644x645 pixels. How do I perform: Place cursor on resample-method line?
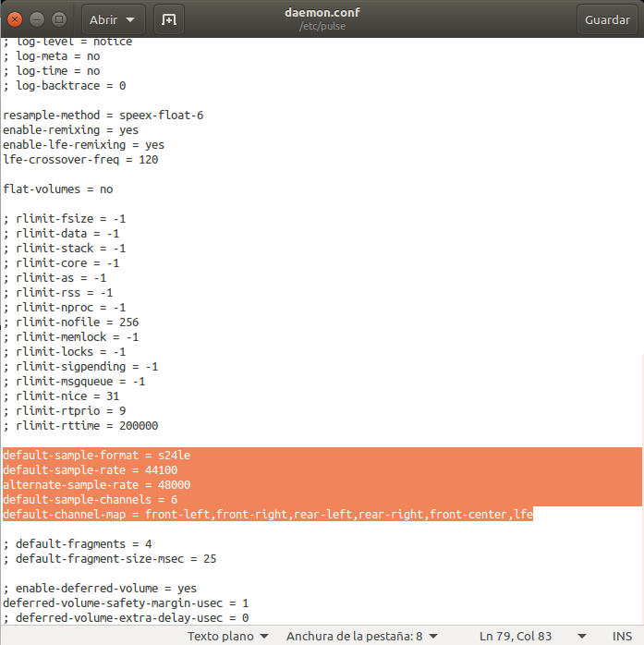pyautogui.click(x=103, y=116)
